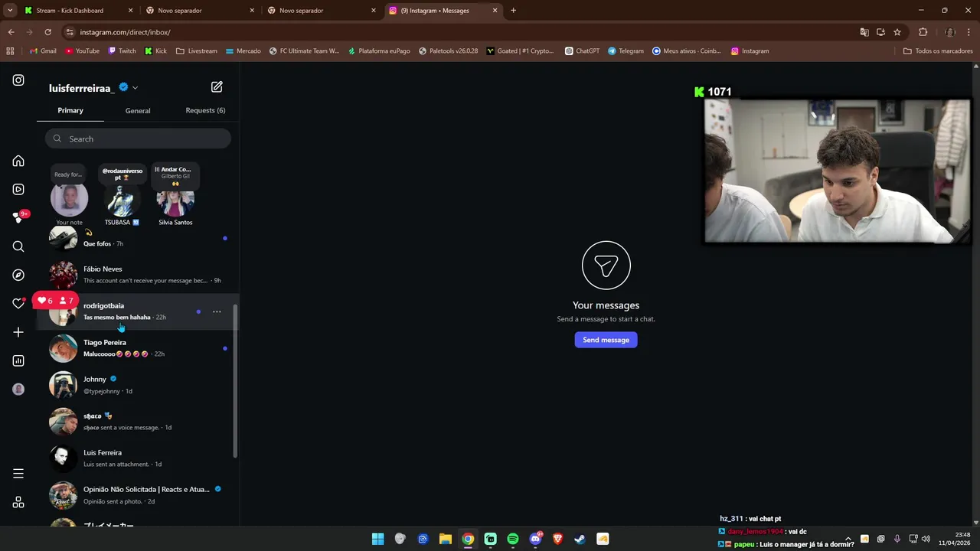Compose new message with pencil icon

217,87
